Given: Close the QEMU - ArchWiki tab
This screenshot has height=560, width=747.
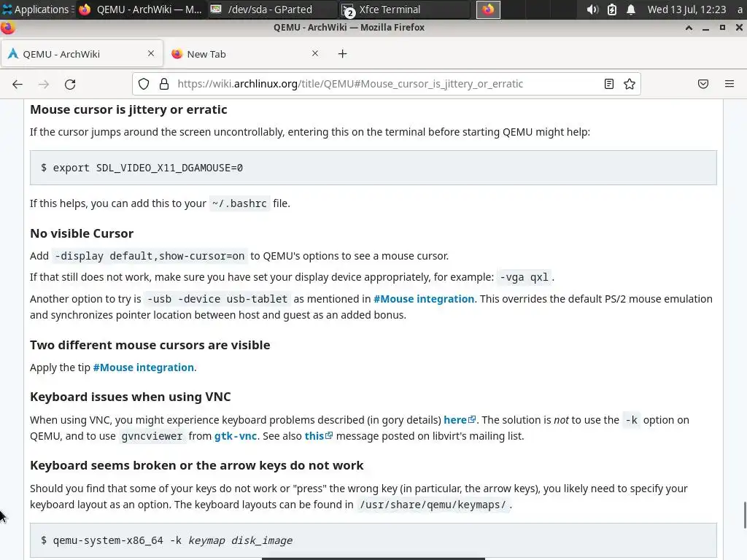Looking at the screenshot, I should [x=151, y=53].
